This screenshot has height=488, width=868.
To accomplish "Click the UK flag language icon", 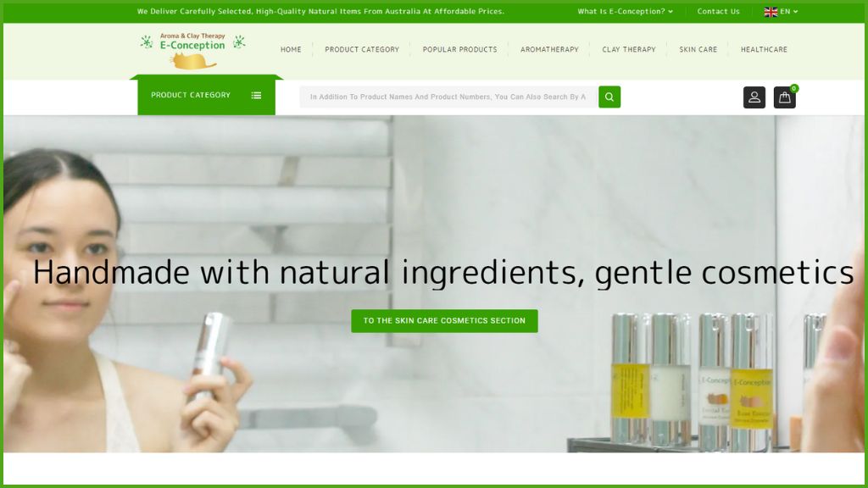I will click(771, 12).
